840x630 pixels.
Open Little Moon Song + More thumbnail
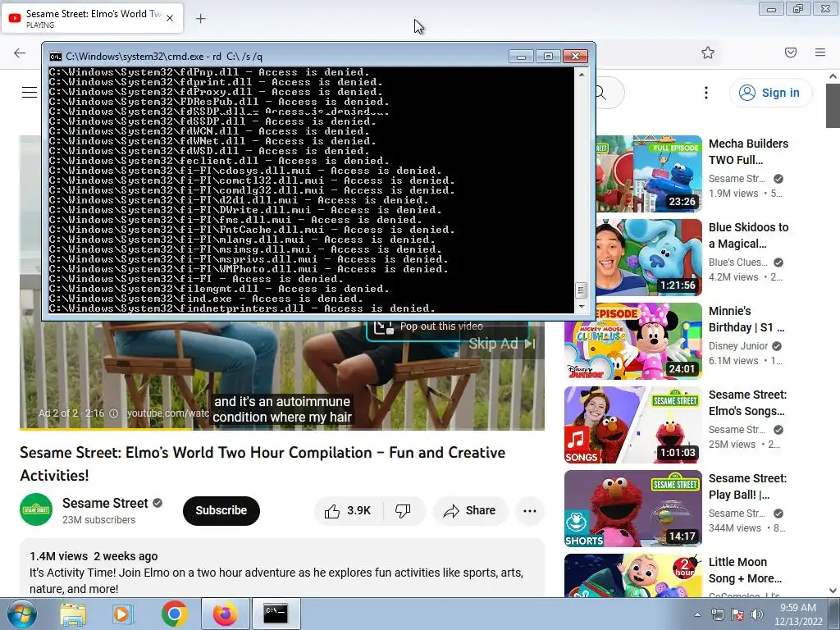[633, 575]
